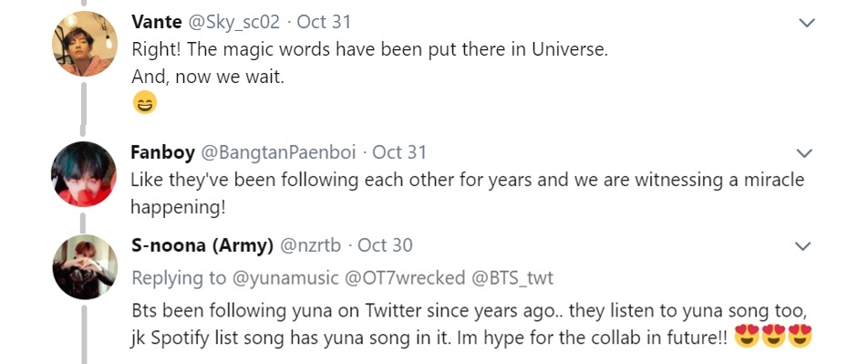Click the heart-eyes emojis in S-noona's tweet

[x=773, y=337]
